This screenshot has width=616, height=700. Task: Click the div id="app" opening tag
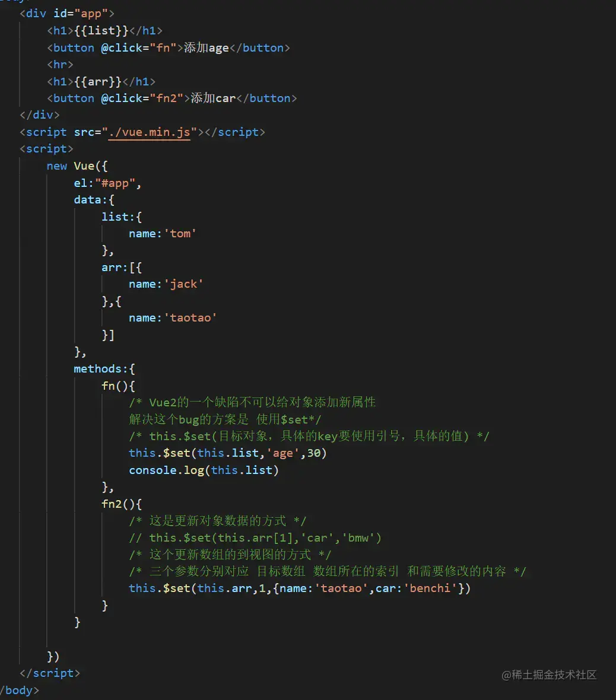click(67, 14)
